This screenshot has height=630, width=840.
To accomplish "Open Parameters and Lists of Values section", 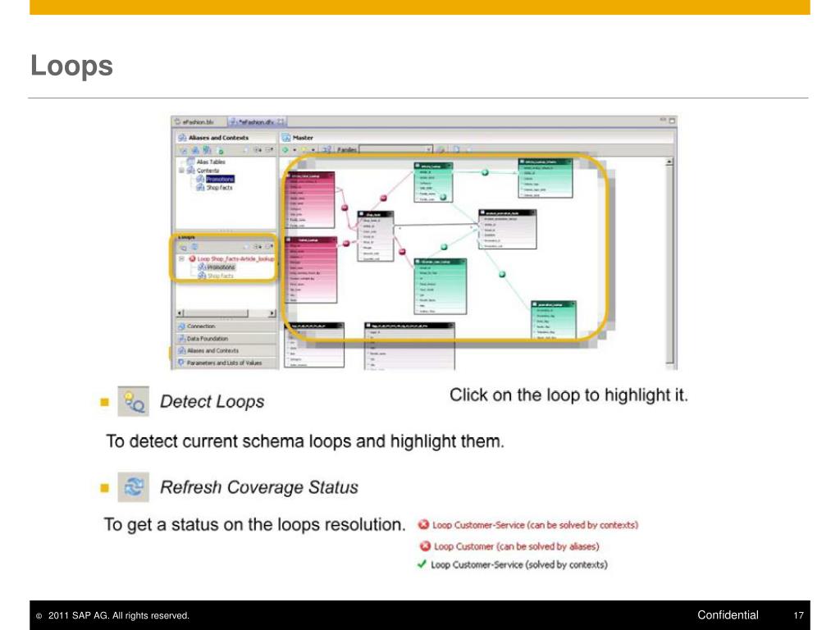I will (x=226, y=363).
